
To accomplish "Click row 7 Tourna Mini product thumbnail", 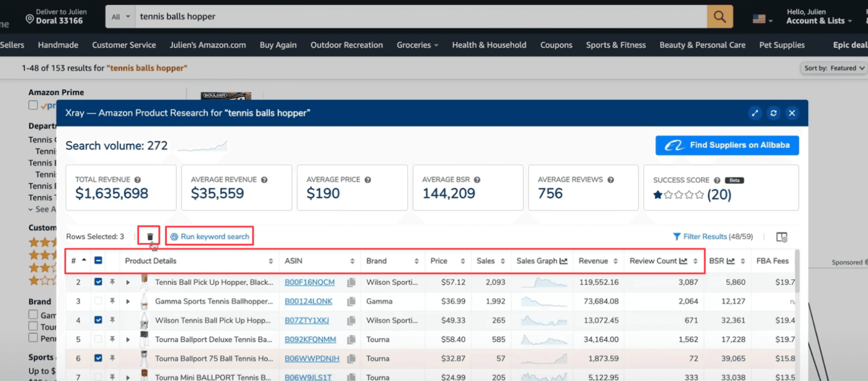I will point(144,376).
